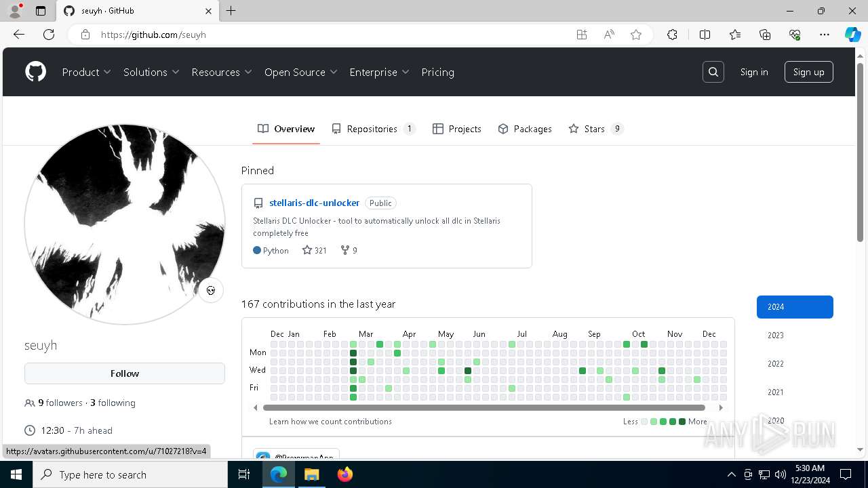Open Edge Settings and more menu
The image size is (868, 488).
click(825, 35)
